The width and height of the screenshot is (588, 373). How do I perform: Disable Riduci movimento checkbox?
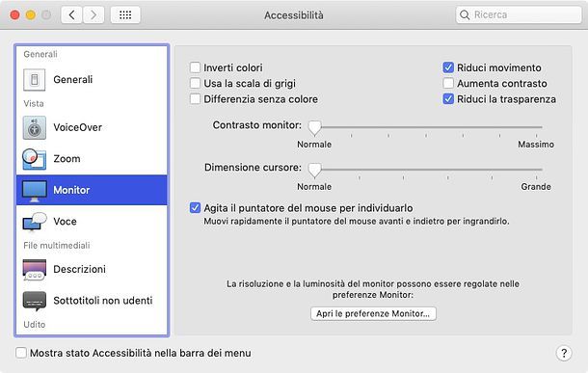448,67
